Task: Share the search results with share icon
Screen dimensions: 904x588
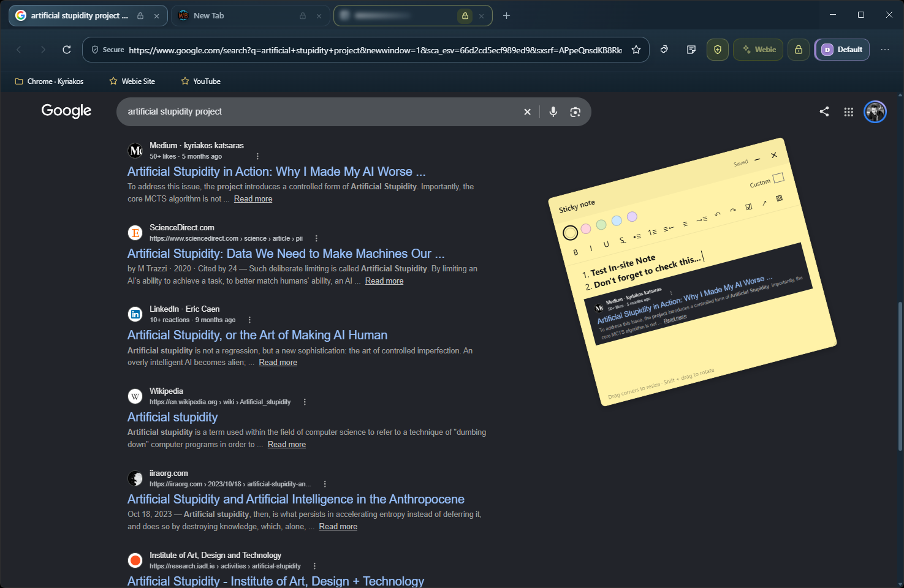Action: click(824, 111)
